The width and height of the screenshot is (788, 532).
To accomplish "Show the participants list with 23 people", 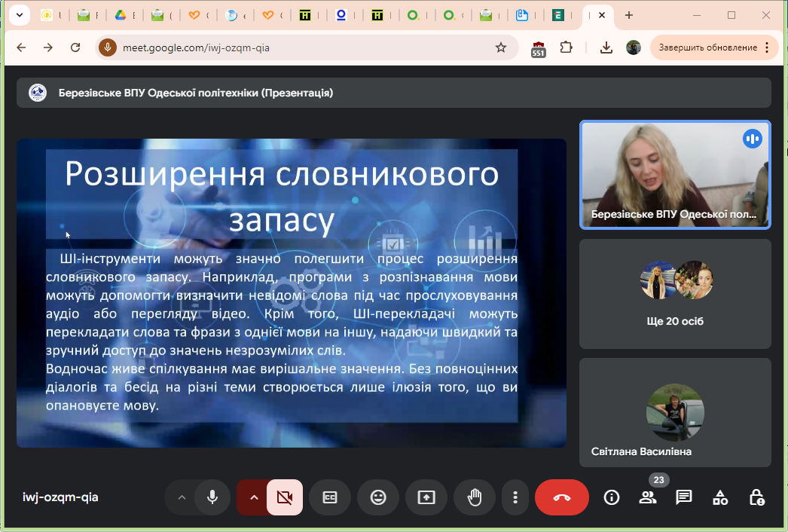I will [x=648, y=497].
